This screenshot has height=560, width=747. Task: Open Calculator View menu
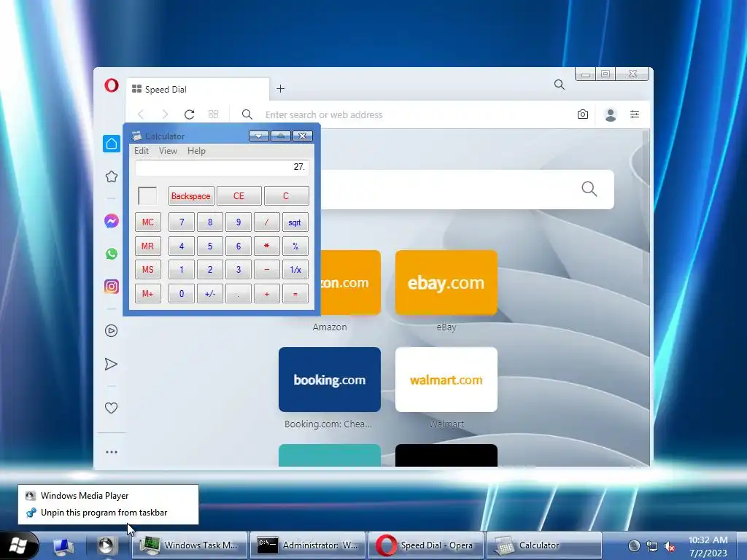click(168, 151)
